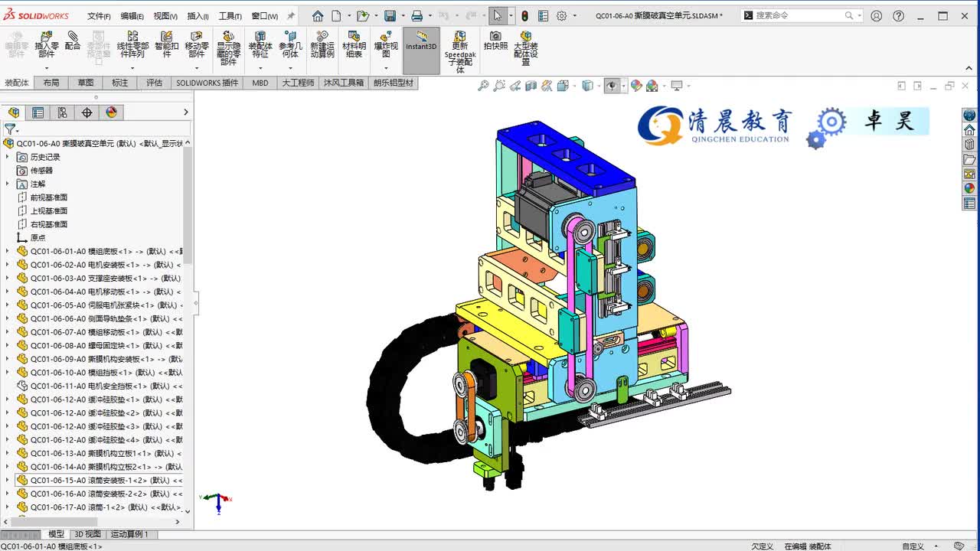This screenshot has height=551, width=980.
Task: Click the 搜索命令 search field
Action: [802, 15]
